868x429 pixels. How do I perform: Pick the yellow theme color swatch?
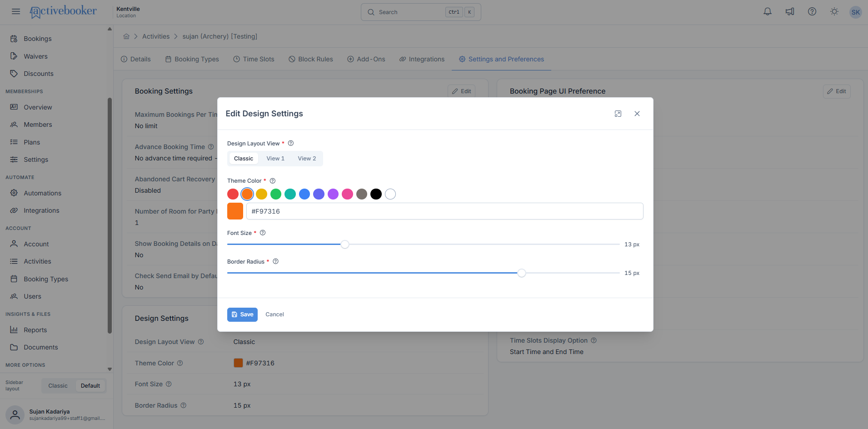tap(261, 194)
